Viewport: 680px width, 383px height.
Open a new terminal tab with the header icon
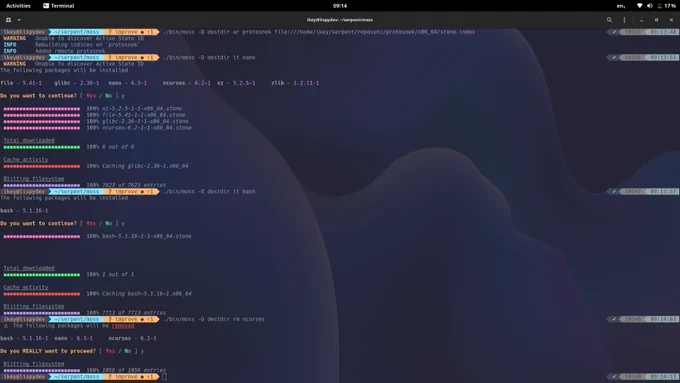(8, 20)
